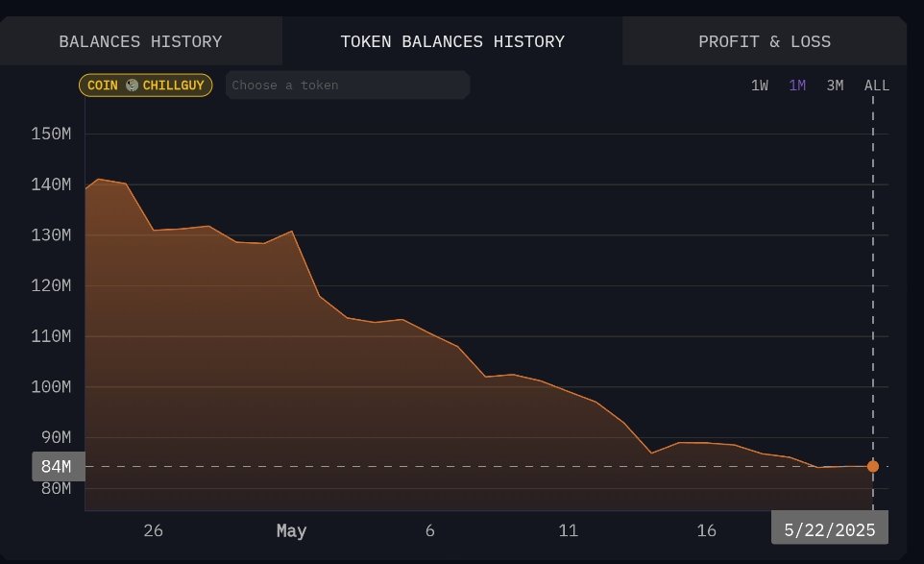
Task: Click the 16 date axis label
Action: (x=707, y=530)
